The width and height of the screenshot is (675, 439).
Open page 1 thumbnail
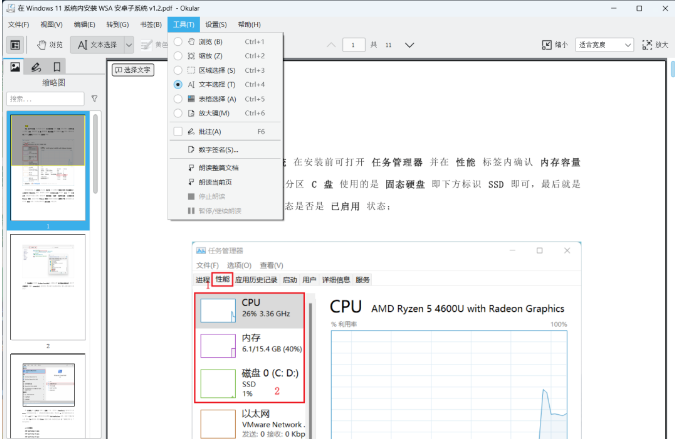coord(48,167)
